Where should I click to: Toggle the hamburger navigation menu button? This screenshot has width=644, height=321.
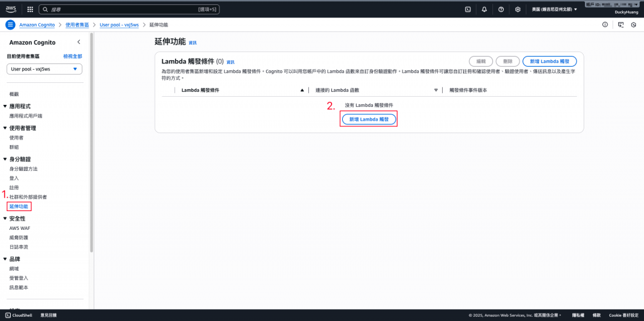click(11, 24)
